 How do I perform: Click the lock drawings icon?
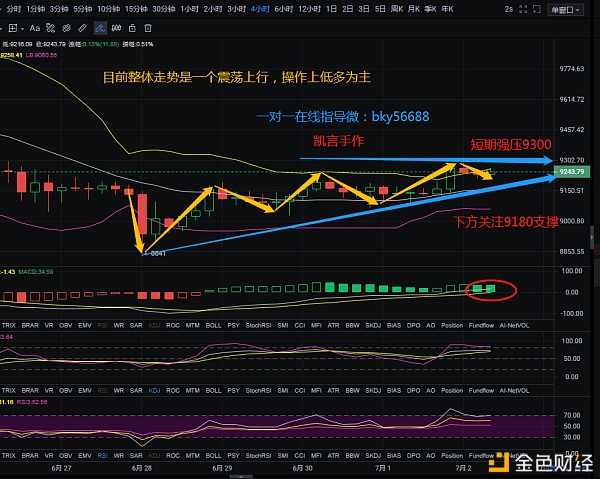pos(129,26)
